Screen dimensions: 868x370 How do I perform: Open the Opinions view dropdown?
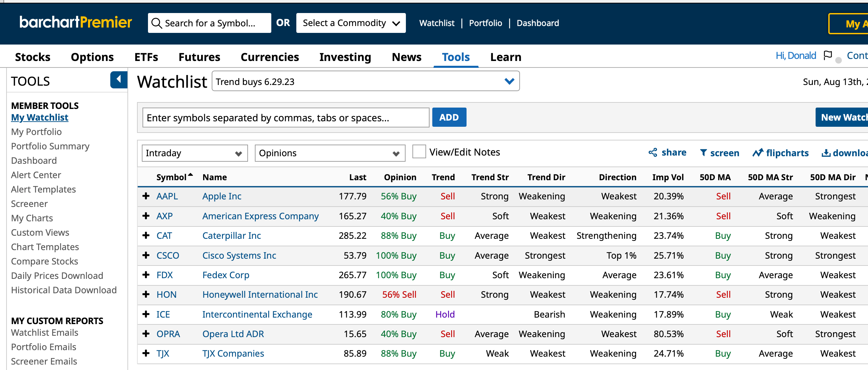tap(330, 153)
